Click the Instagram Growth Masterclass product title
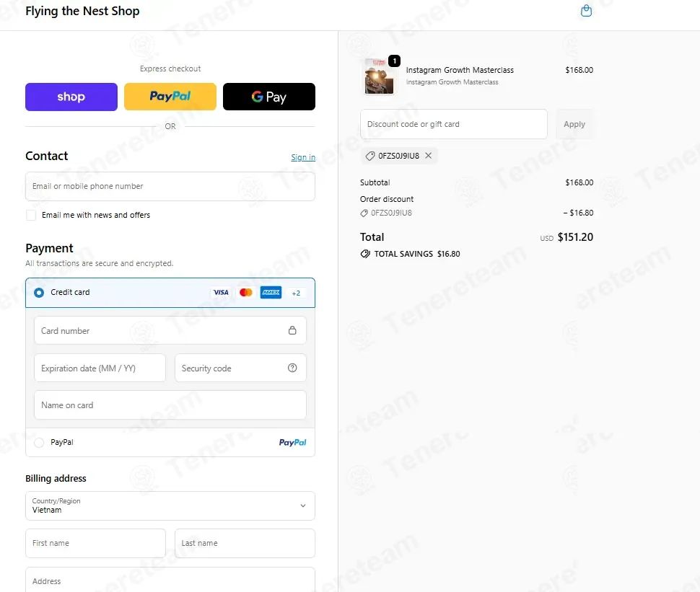Viewport: 700px width, 592px height. coord(460,70)
